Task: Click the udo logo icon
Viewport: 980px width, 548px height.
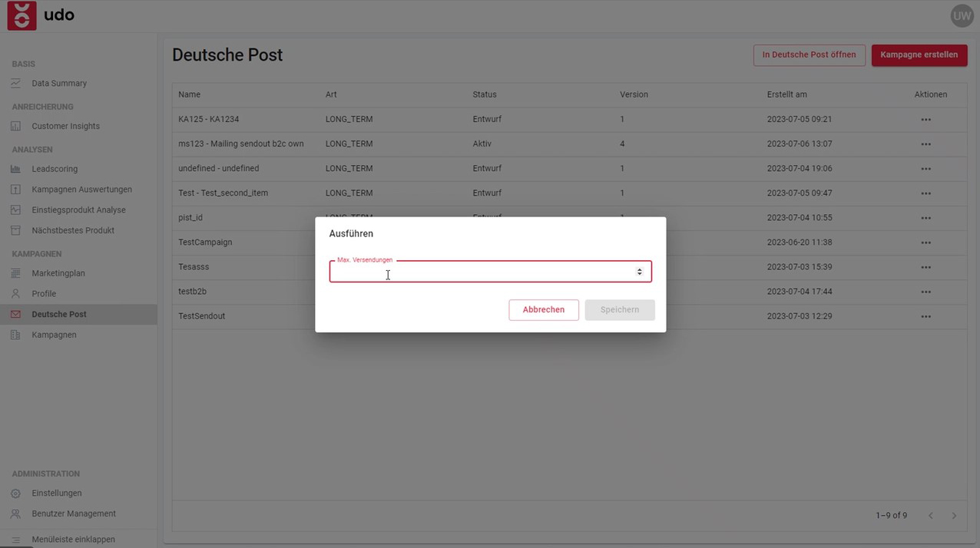Action: [x=22, y=15]
